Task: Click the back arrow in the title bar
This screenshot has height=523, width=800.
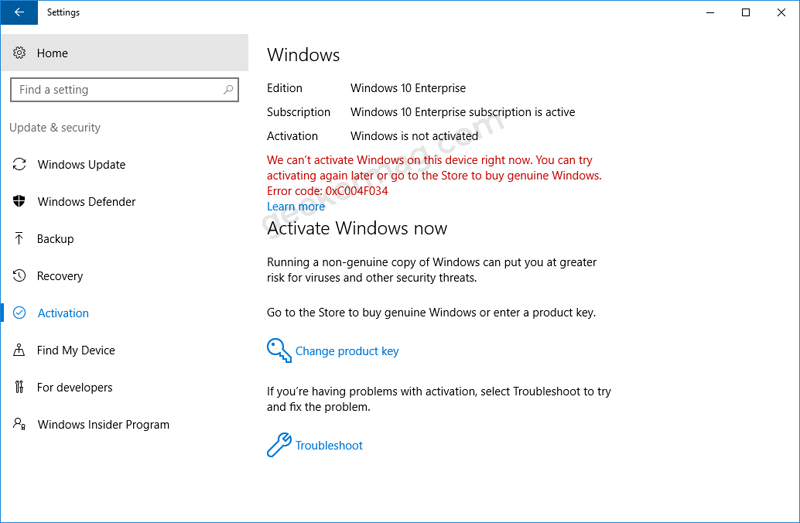Action: 19,12
